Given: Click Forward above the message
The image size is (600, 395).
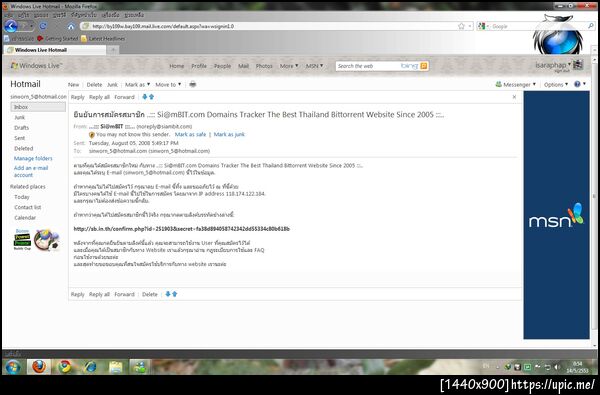Looking at the screenshot, I should tap(124, 97).
